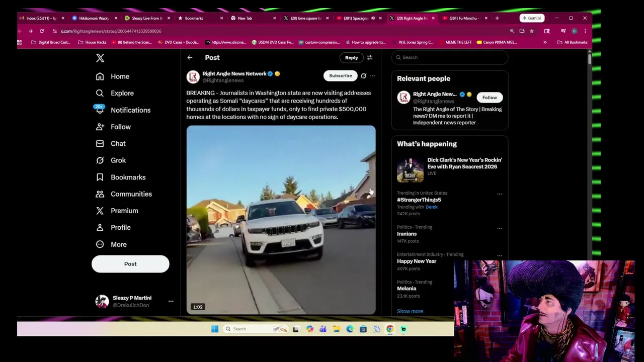Open the reply sort settings icon
644x362 pixels.
(x=370, y=58)
